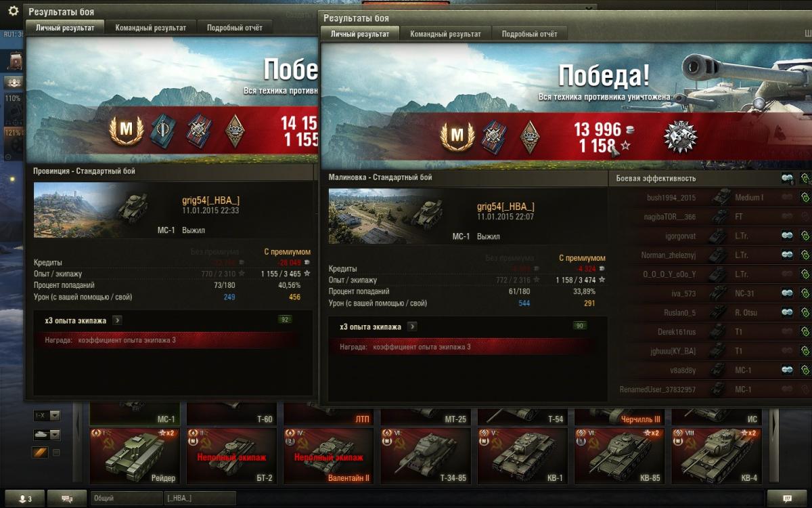Open the vehicle type filter dropdown
Viewport: 812px width, 508px height.
point(47,434)
